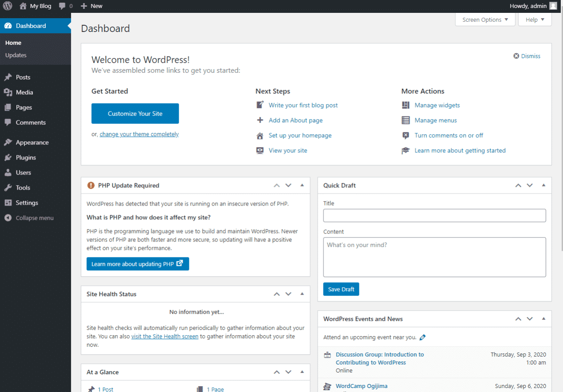Click the Customize Your Site button
The height and width of the screenshot is (392, 563).
[x=135, y=113]
